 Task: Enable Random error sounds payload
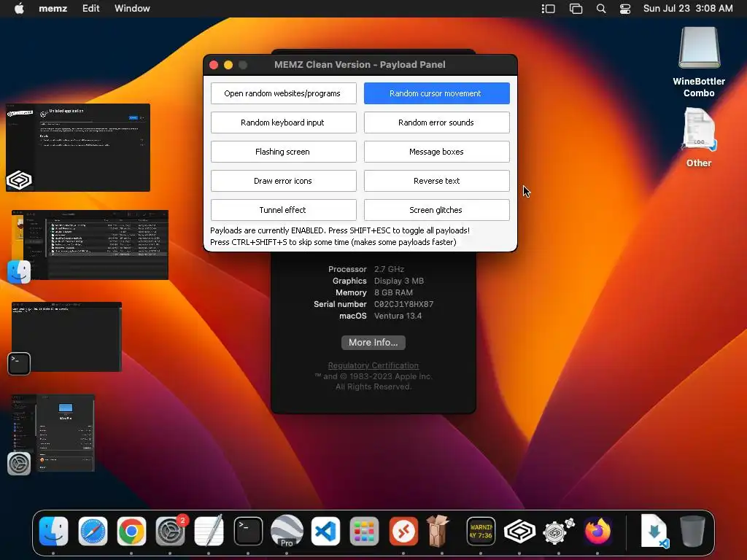click(437, 122)
